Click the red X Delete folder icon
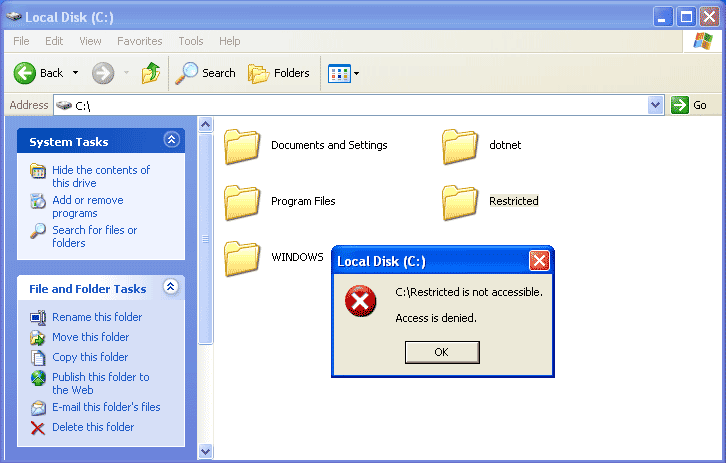 tap(38, 428)
